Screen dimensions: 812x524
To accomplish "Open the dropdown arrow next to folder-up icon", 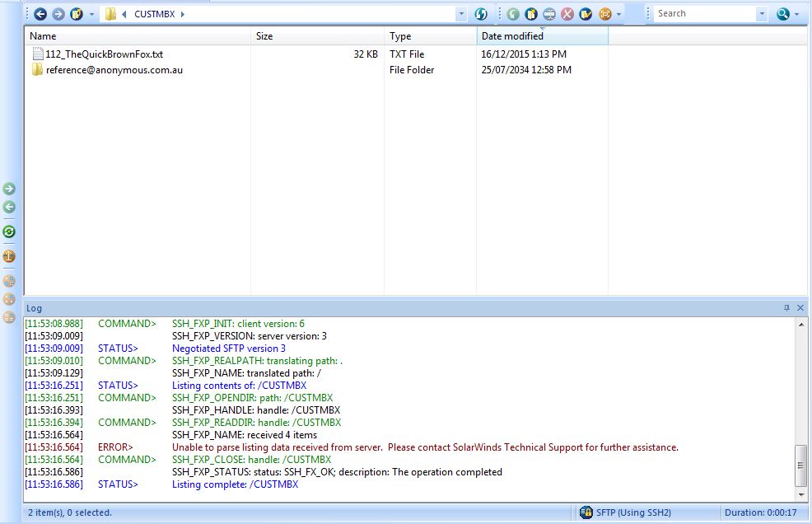I will tap(91, 14).
